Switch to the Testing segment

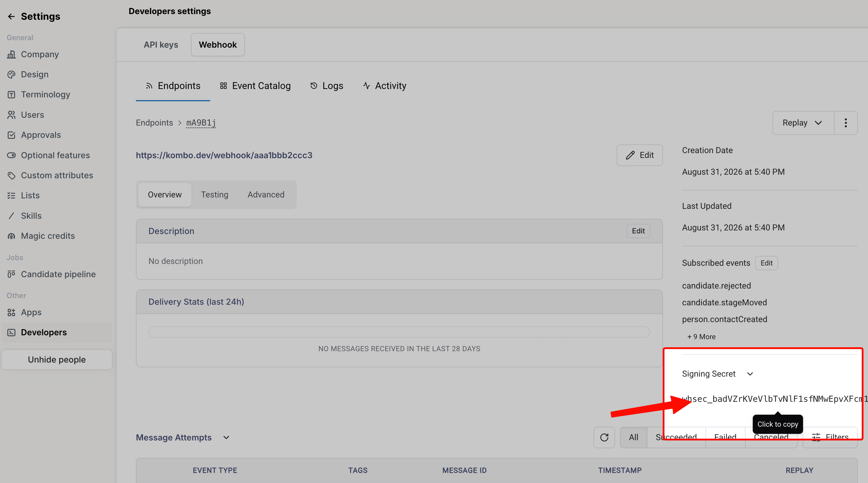(214, 195)
